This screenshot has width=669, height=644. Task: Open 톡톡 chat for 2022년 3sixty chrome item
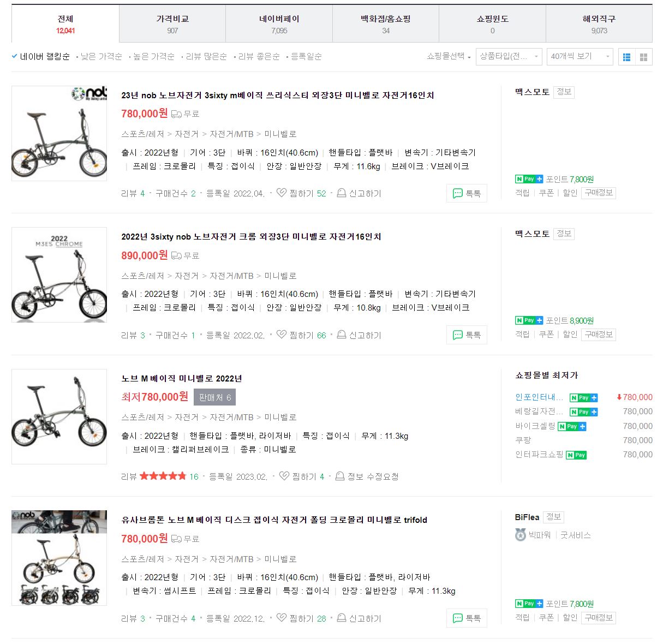coord(467,335)
